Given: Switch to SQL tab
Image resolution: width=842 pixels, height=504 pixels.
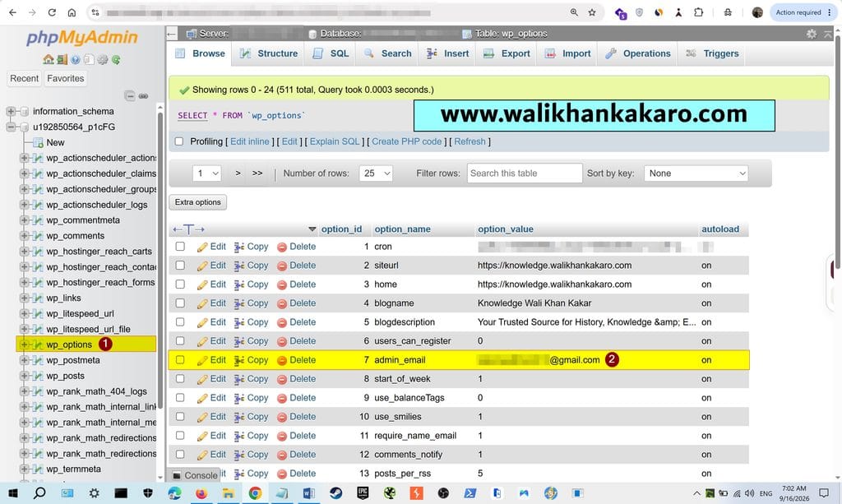Looking at the screenshot, I should coord(331,53).
